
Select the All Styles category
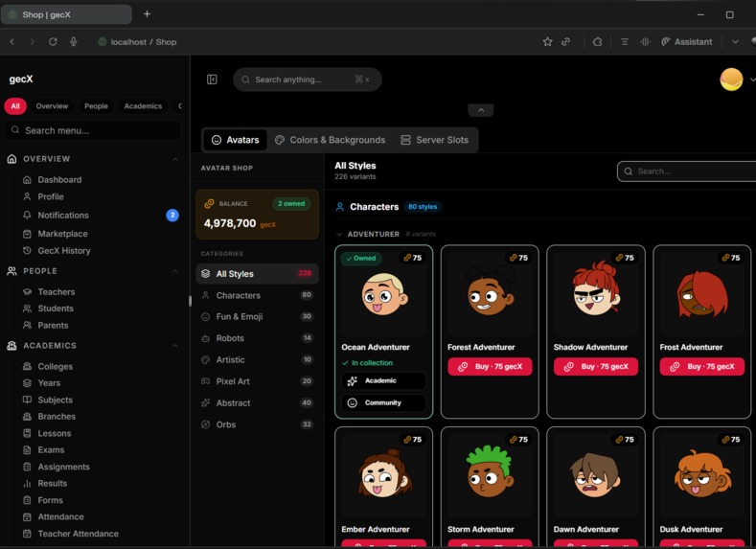point(257,274)
